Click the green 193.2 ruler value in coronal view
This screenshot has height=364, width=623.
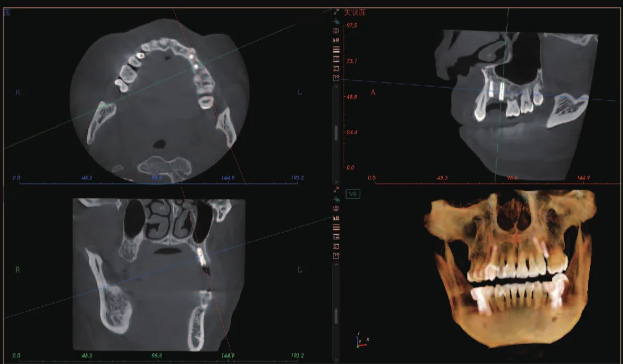pyautogui.click(x=297, y=356)
